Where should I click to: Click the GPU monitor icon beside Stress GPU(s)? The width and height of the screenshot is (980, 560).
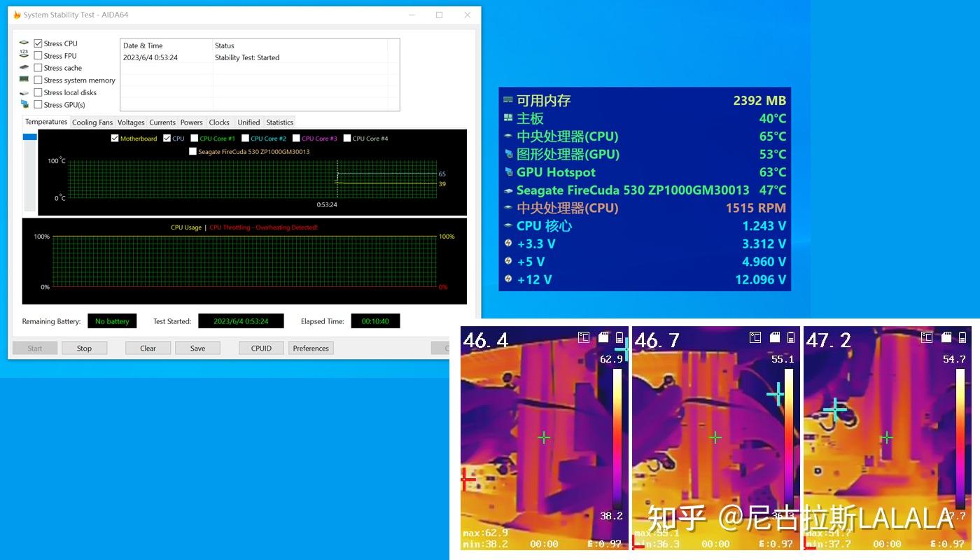click(24, 104)
